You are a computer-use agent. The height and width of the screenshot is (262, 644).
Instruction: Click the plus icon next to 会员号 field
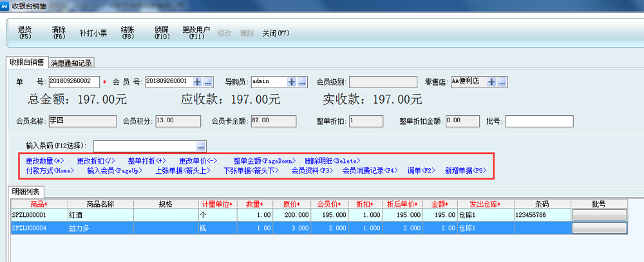pos(196,82)
